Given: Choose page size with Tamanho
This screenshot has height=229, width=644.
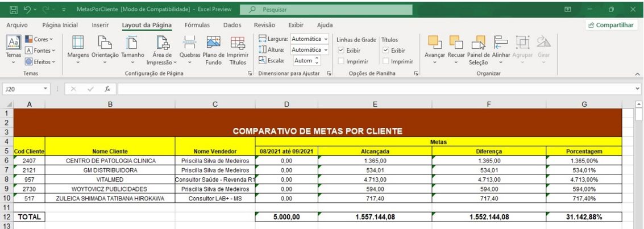Looking at the screenshot, I should (132, 49).
